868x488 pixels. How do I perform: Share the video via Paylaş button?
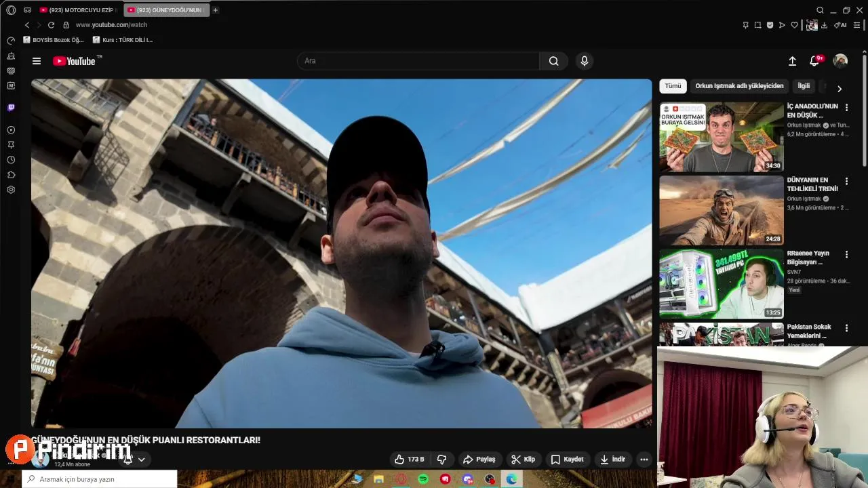(x=479, y=460)
